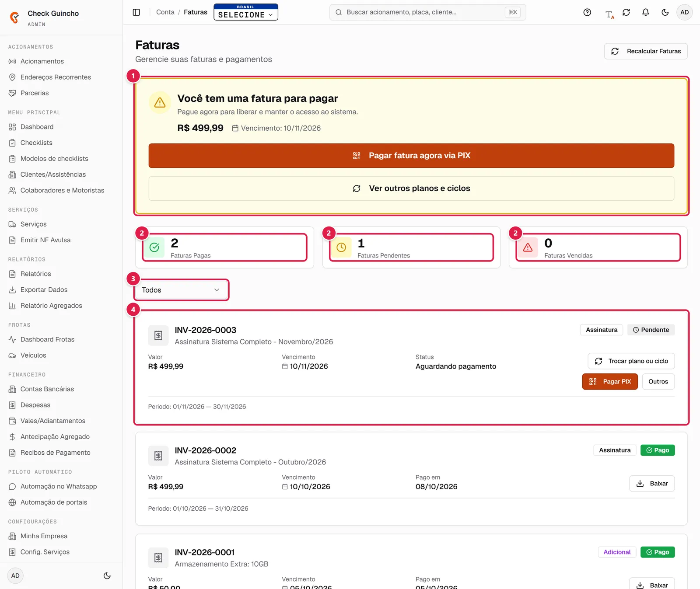This screenshot has width=700, height=589.
Task: Click the INV-2026-0003 invoice icon
Action: pos(158,335)
